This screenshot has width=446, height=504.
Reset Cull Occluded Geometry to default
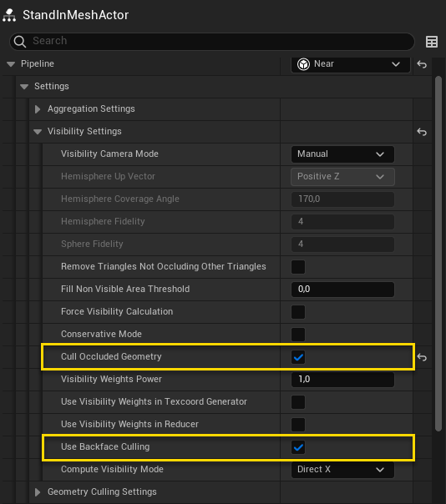click(422, 357)
